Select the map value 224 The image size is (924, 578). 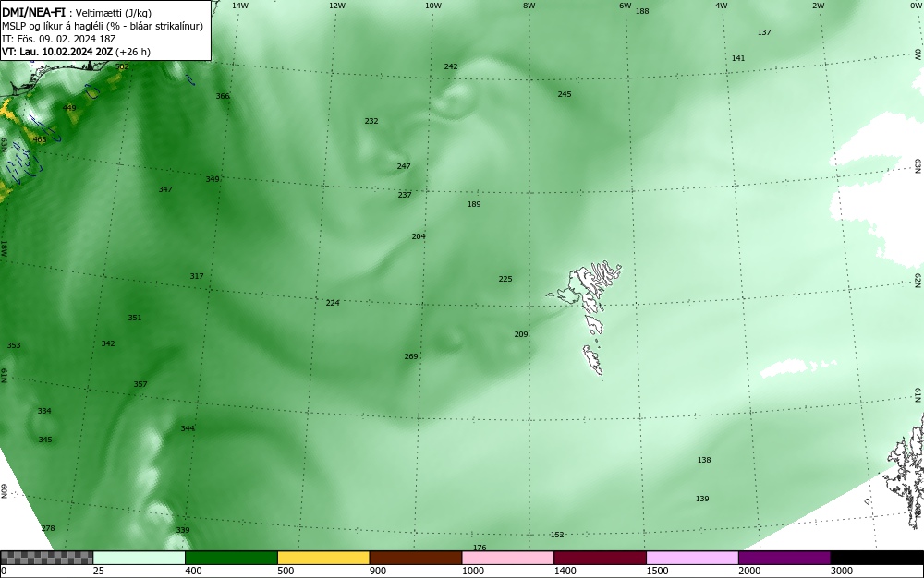click(x=333, y=303)
